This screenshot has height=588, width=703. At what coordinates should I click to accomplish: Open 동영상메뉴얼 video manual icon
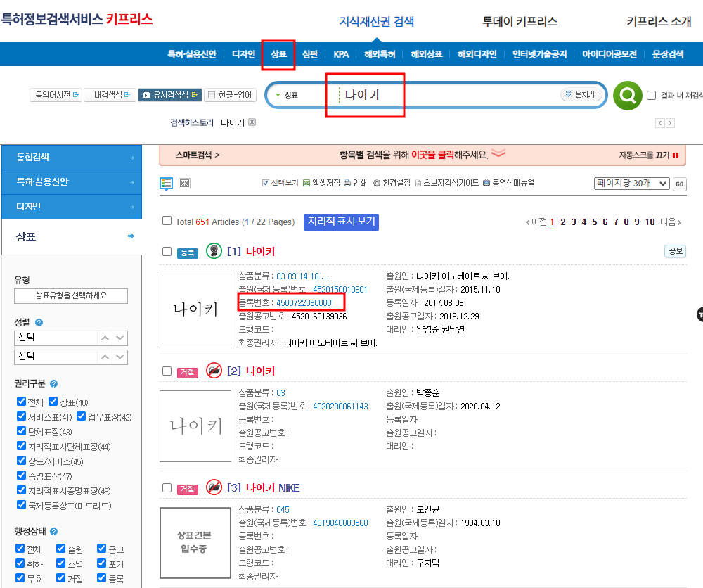[486, 183]
